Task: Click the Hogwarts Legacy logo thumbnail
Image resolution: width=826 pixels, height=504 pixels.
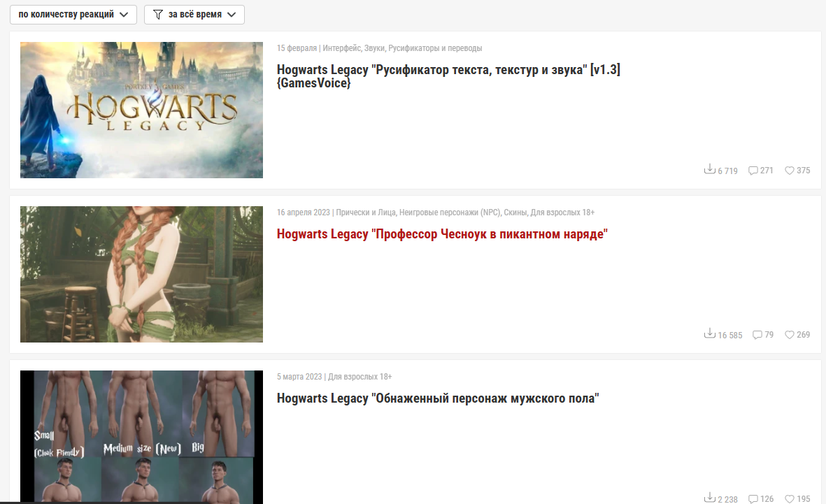Action: [141, 110]
